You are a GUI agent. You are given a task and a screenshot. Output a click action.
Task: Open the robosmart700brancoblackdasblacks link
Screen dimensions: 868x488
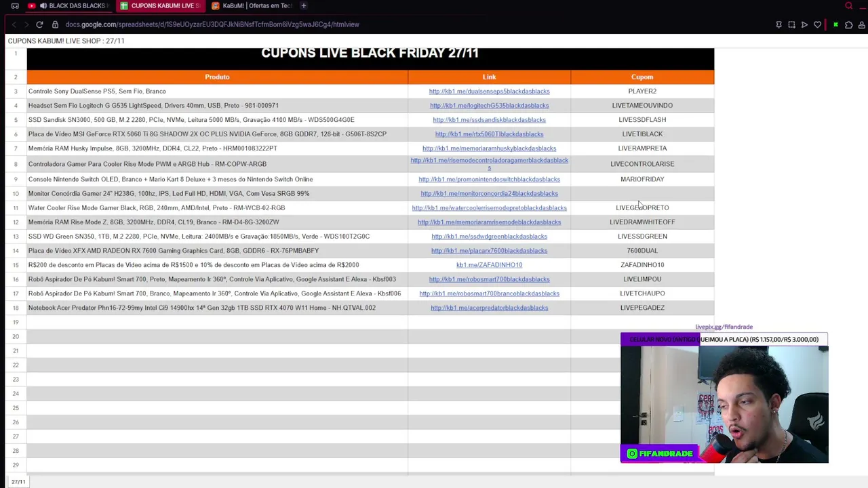489,293
